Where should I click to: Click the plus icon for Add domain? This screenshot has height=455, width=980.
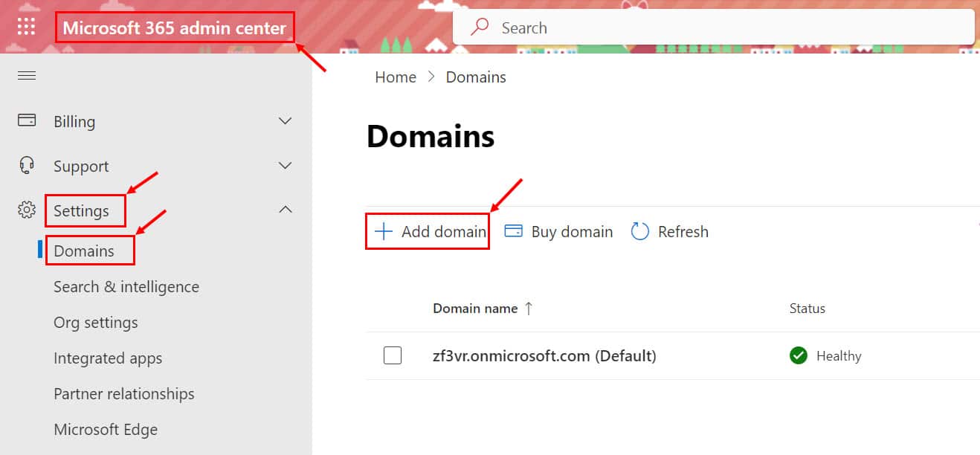pyautogui.click(x=383, y=231)
